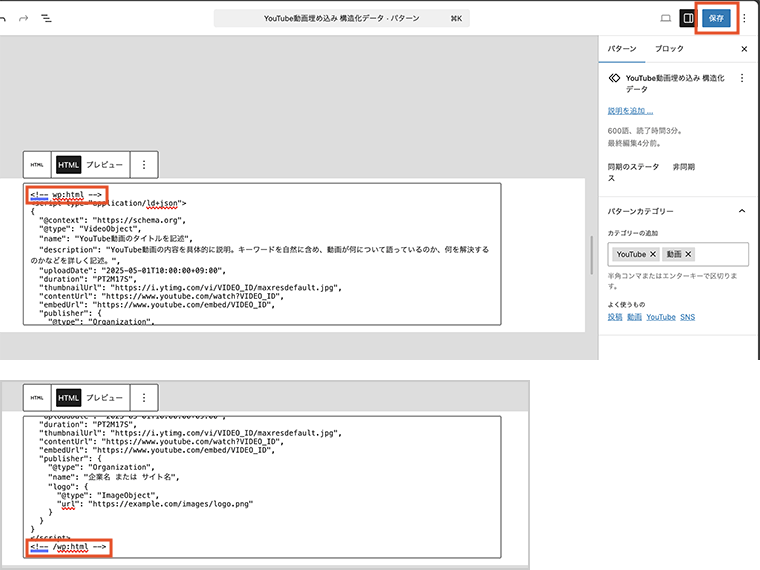Click the 説明を追加 link

(630, 111)
